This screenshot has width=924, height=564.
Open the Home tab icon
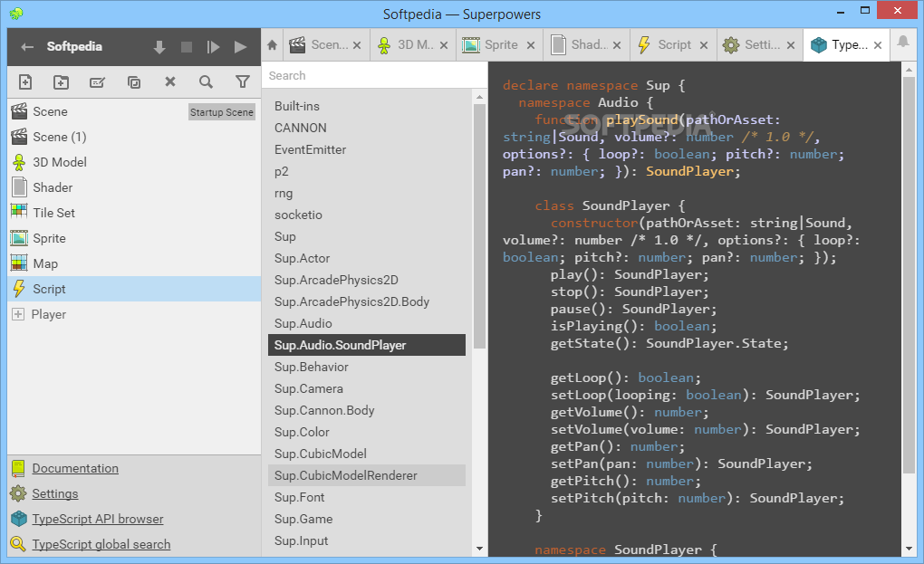click(272, 44)
